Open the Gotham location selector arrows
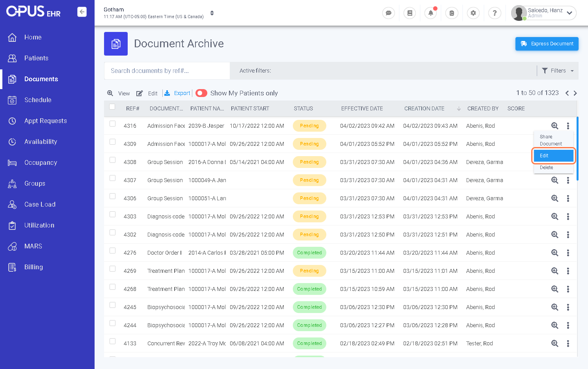The height and width of the screenshot is (369, 588). click(x=212, y=13)
